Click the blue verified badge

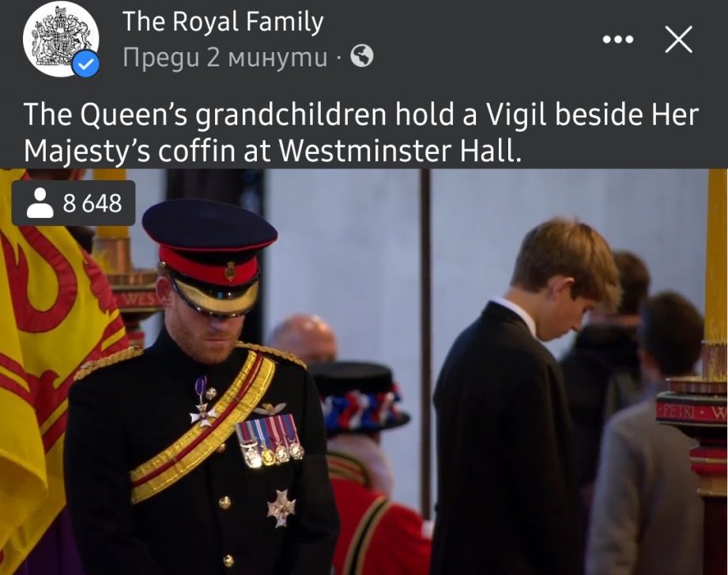[86, 63]
